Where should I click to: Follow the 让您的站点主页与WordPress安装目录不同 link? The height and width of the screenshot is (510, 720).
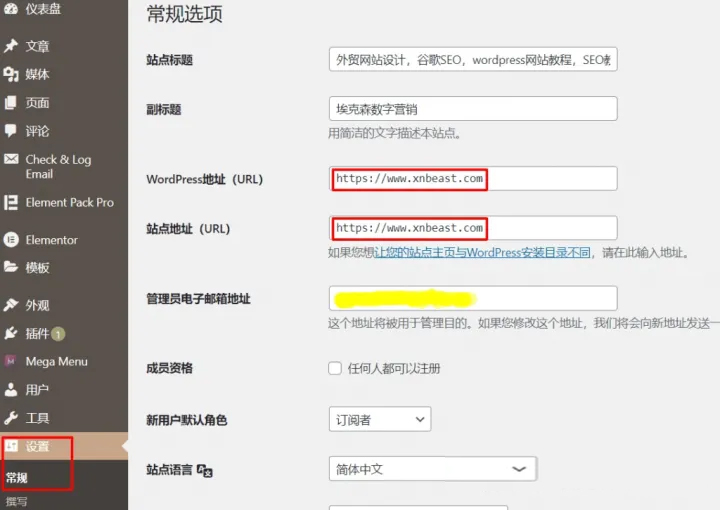coord(482,252)
